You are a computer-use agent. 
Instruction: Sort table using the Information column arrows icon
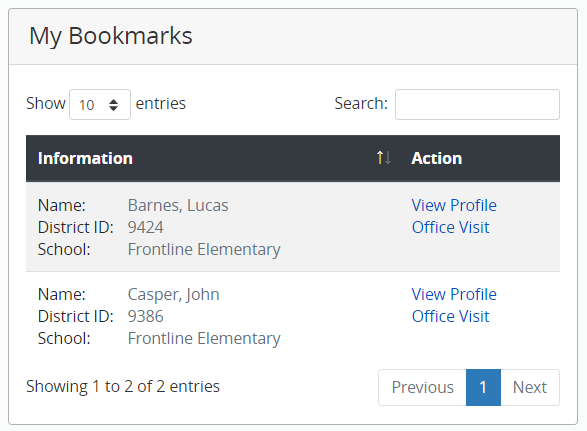point(384,158)
